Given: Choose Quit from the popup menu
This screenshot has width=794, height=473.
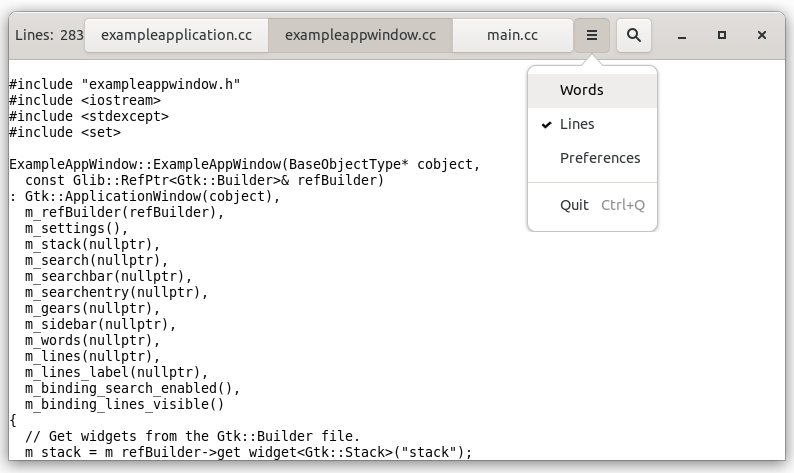Looking at the screenshot, I should click(575, 205).
